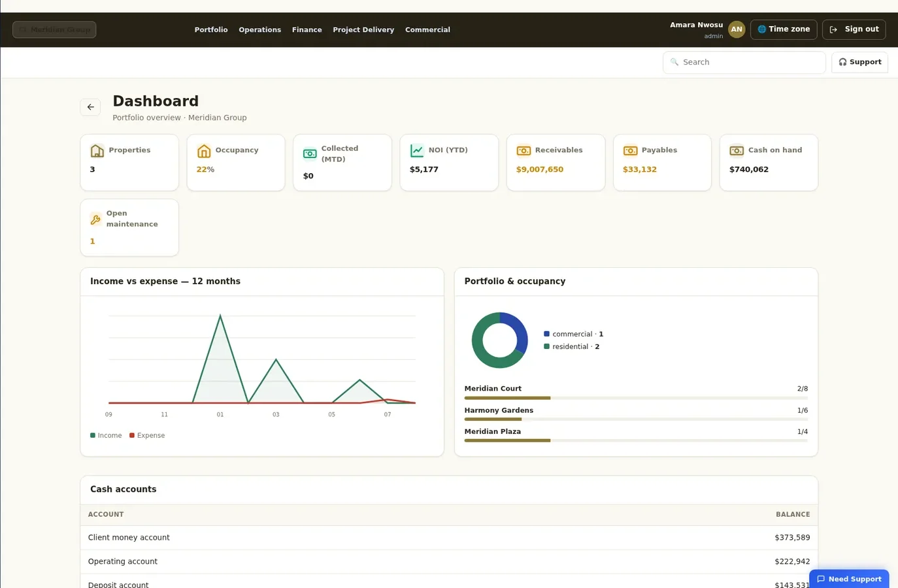Click the Sign out button
This screenshot has height=588, width=898.
854,29
